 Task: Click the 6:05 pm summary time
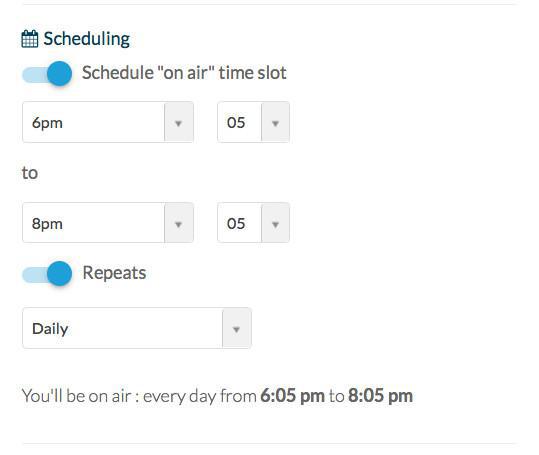pyautogui.click(x=292, y=396)
